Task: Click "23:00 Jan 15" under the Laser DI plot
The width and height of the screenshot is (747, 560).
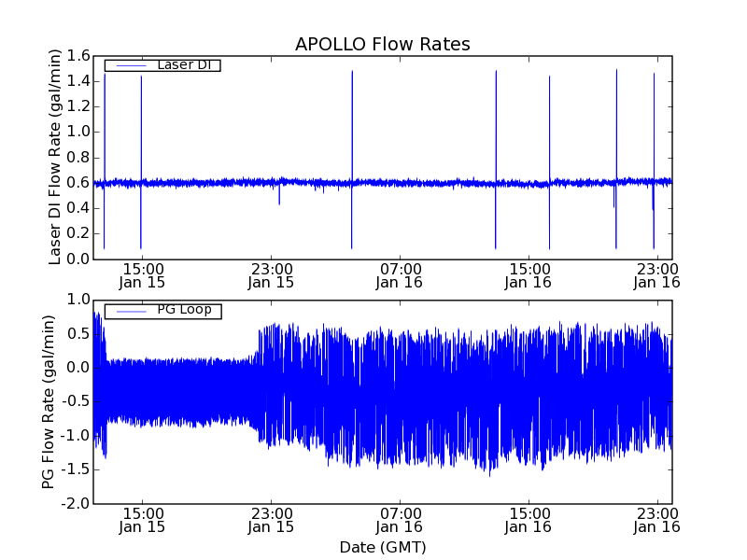Action: click(x=271, y=276)
